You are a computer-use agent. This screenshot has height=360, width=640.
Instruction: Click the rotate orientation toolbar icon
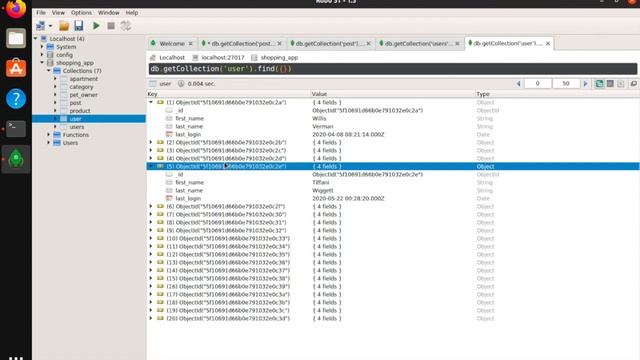click(x=126, y=26)
